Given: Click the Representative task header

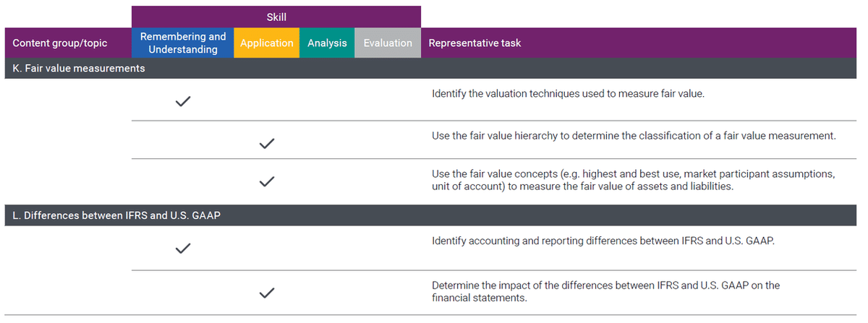Looking at the screenshot, I should pyautogui.click(x=475, y=43).
